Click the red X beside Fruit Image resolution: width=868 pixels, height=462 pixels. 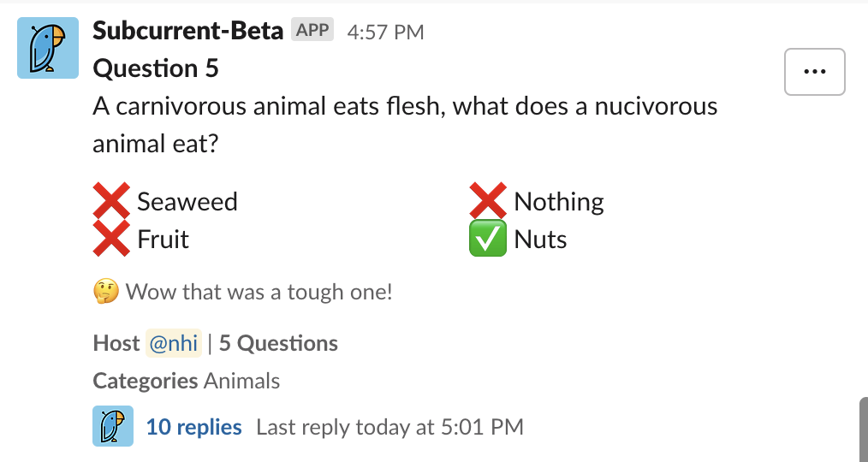(111, 239)
